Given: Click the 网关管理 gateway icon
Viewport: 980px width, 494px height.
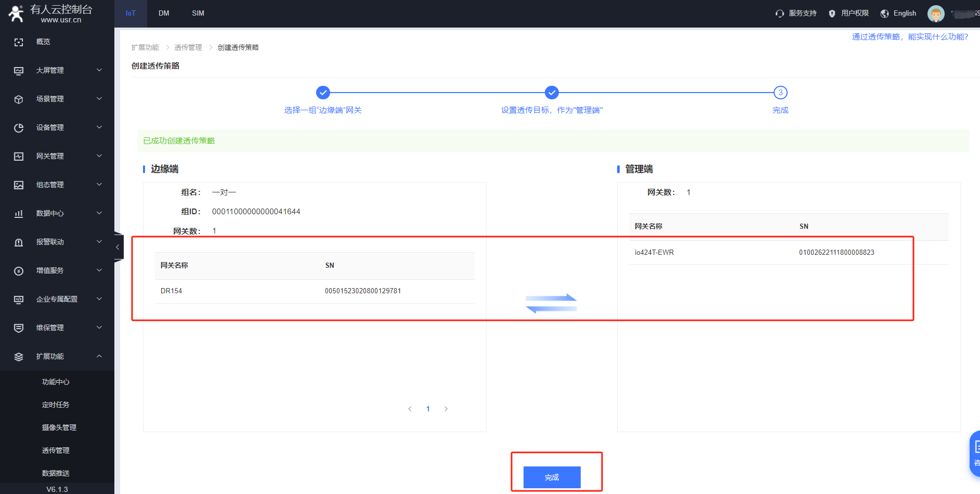Looking at the screenshot, I should coord(19,157).
